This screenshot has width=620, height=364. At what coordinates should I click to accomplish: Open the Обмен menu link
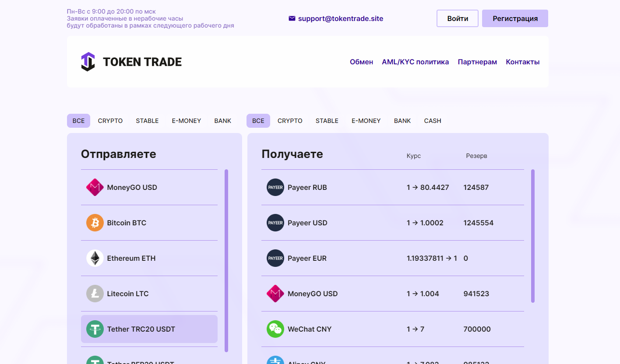361,62
